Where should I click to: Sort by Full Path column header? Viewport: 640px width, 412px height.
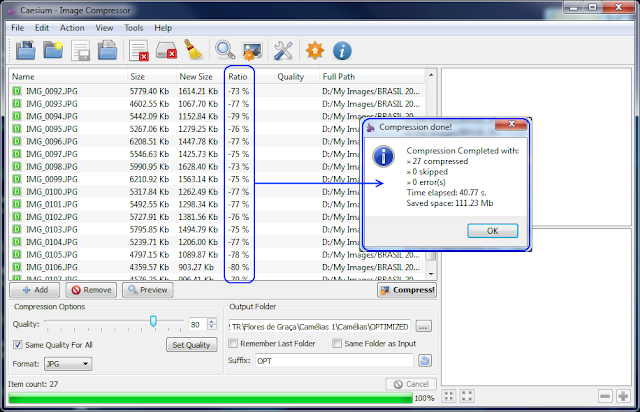click(372, 76)
